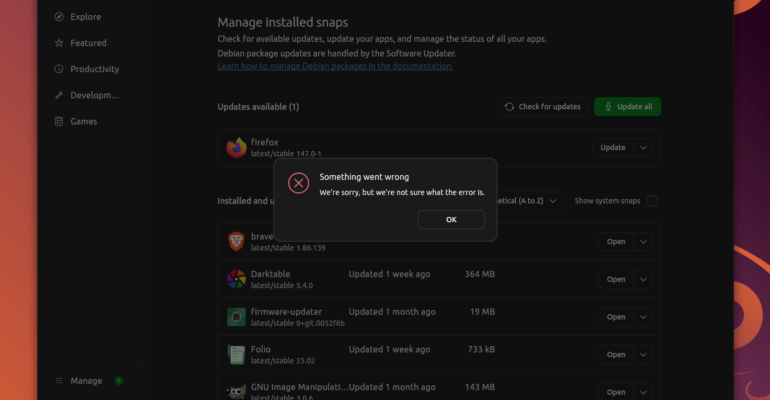Click the Darktable snap name
This screenshot has height=400, width=770.
tap(271, 274)
